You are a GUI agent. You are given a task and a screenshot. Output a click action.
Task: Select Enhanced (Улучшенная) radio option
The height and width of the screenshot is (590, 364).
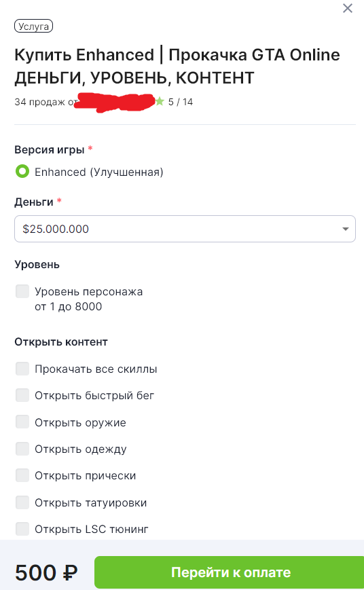[22, 172]
